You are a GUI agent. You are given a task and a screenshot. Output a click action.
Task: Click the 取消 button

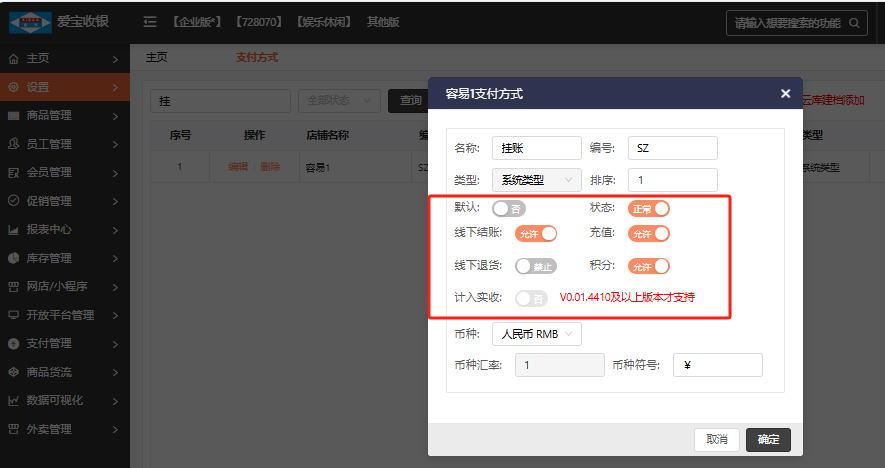tap(717, 439)
